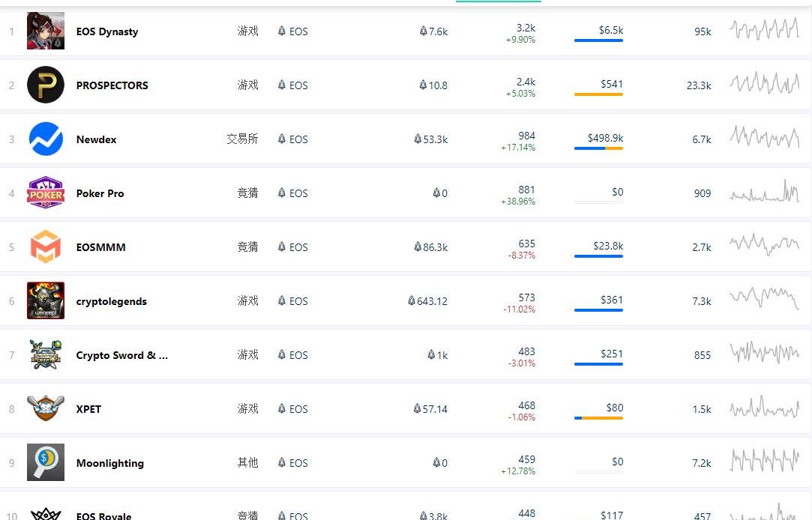View the Poker Pro activity sparkline chart
The width and height of the screenshot is (812, 520).
point(764,191)
